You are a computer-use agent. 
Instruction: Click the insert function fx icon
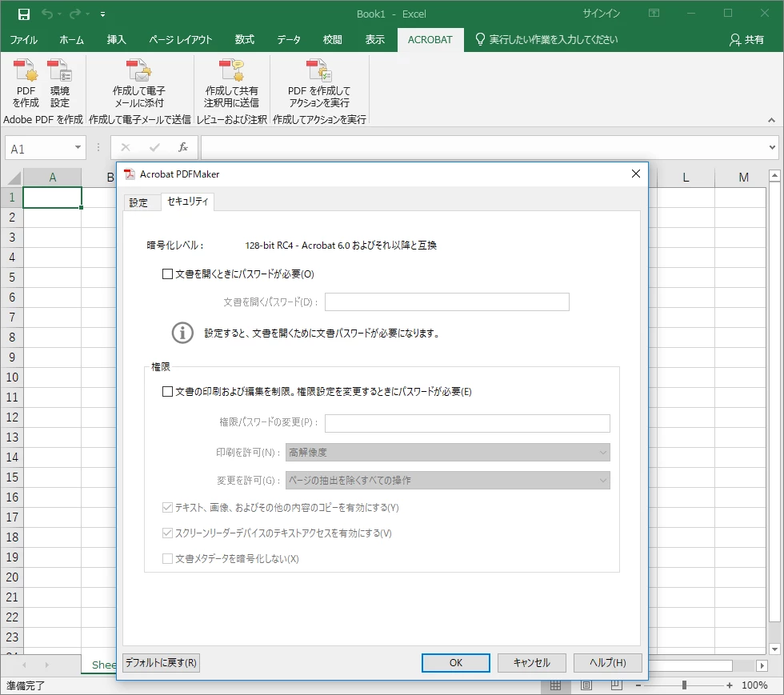click(183, 147)
